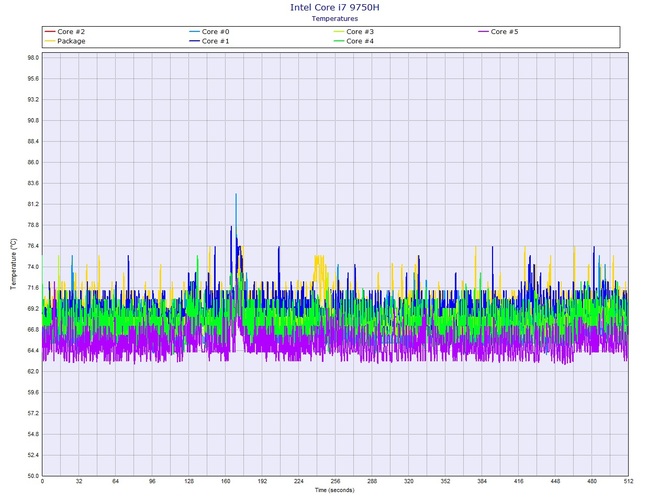Click the 98.0 y-axis value
This screenshot has width=670, height=502.
[33, 58]
